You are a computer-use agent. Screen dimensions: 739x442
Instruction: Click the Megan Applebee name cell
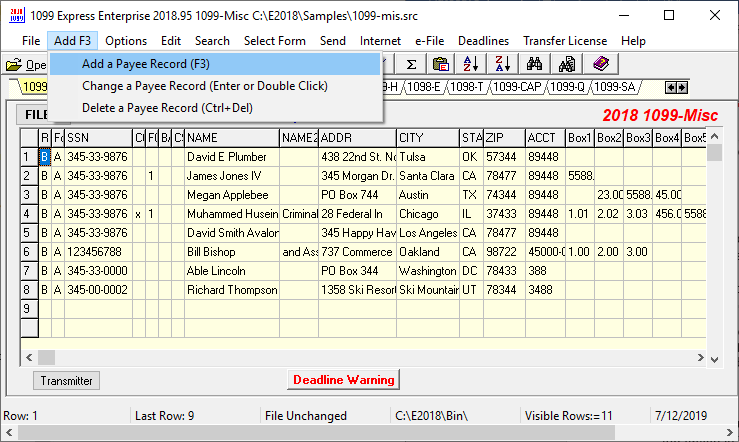(232, 195)
